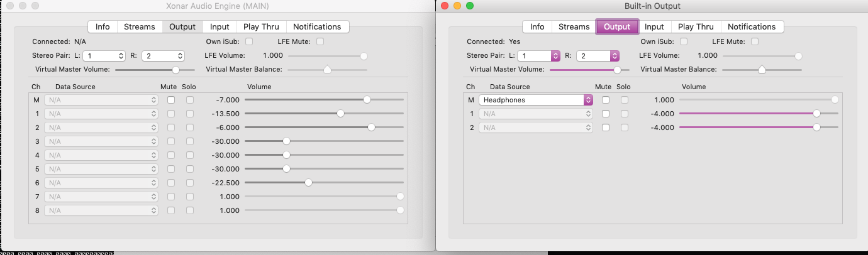The width and height of the screenshot is (868, 255).
Task: Open Notifications tab in Built-in Output window
Action: 752,27
